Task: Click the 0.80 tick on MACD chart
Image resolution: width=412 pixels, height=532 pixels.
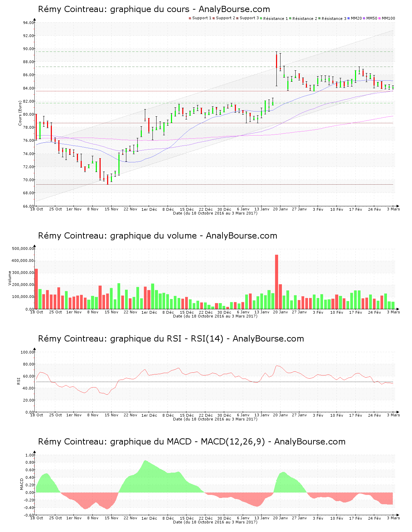Action: (x=30, y=463)
